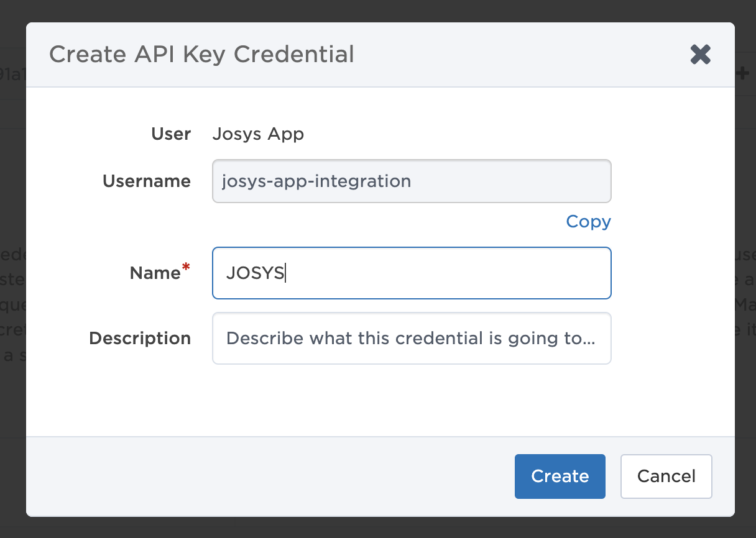Click the red required asterisk by Name
The width and height of the screenshot is (756, 538).
[185, 268]
